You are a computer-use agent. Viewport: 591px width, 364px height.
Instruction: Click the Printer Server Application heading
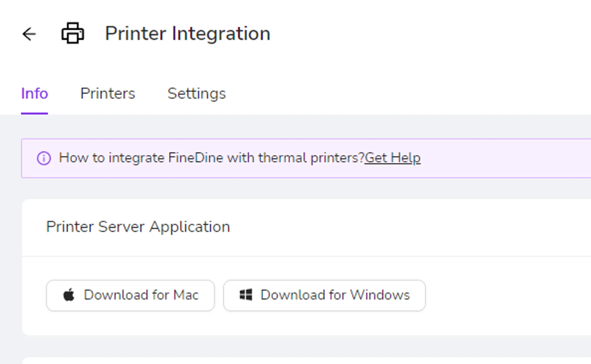138,227
